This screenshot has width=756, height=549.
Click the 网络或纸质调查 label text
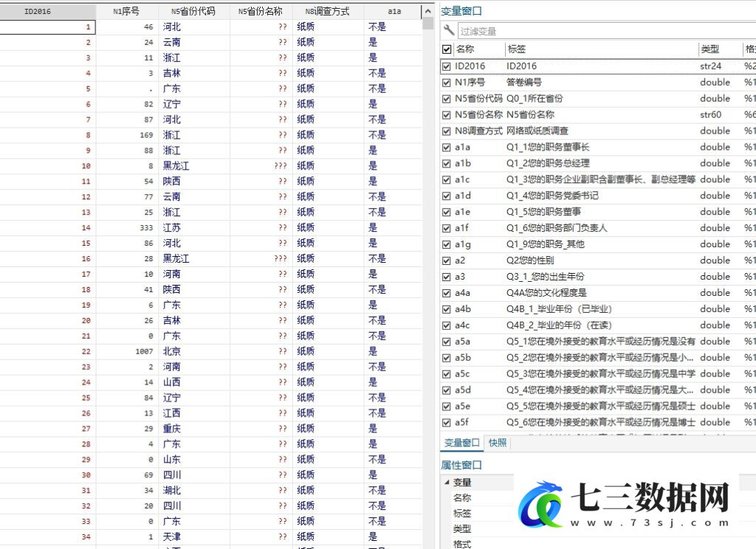click(537, 131)
